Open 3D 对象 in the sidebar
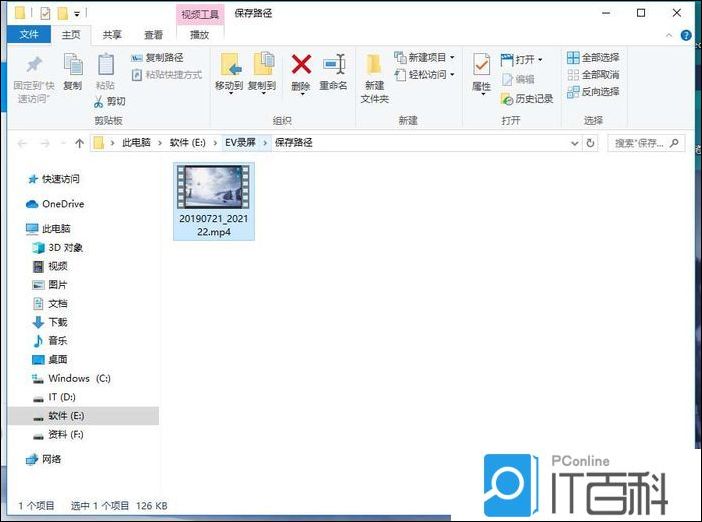702x522 pixels. [x=58, y=248]
